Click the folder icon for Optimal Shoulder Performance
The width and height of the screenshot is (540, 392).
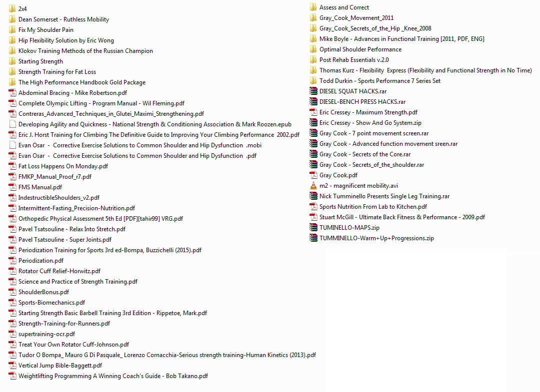313,49
